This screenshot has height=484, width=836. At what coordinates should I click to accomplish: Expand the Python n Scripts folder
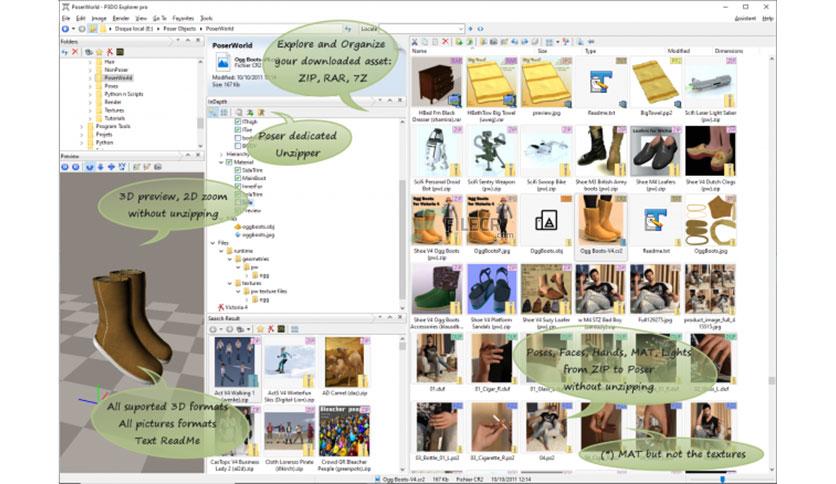coord(90,94)
